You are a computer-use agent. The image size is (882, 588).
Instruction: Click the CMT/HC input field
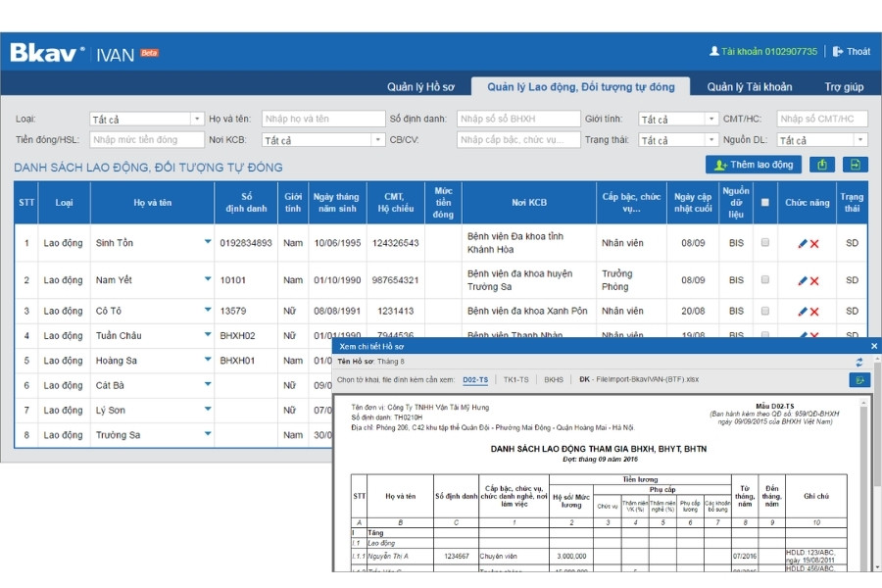click(x=822, y=119)
